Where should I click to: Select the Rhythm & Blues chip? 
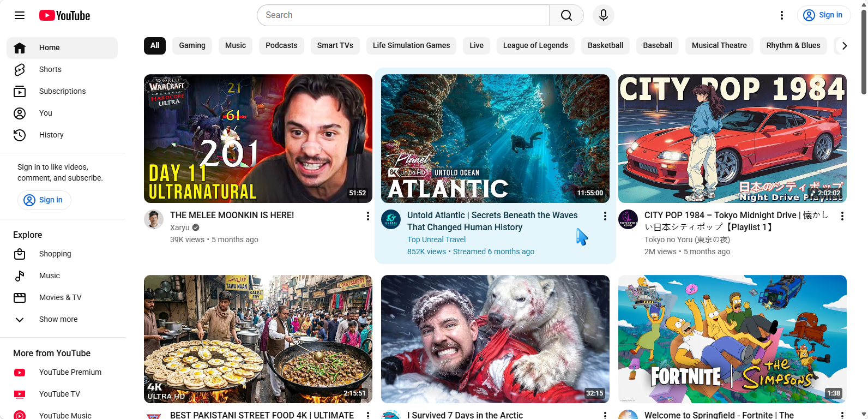point(793,45)
